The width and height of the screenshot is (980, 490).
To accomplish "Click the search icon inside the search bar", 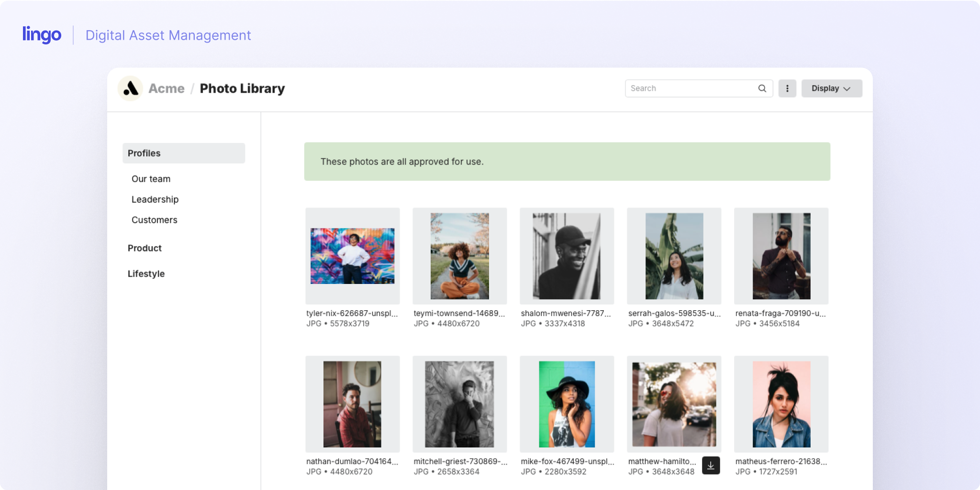I will [x=762, y=88].
